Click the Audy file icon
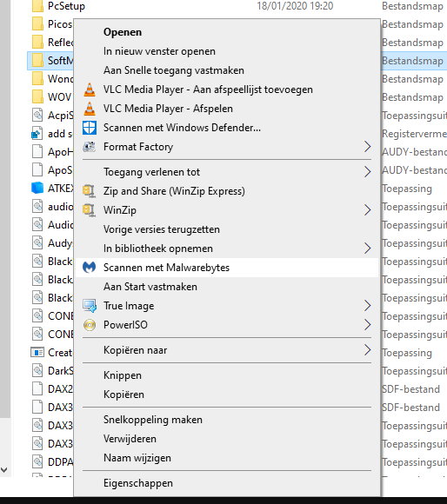Viewport: 447px width, 504px height. pyautogui.click(x=37, y=243)
